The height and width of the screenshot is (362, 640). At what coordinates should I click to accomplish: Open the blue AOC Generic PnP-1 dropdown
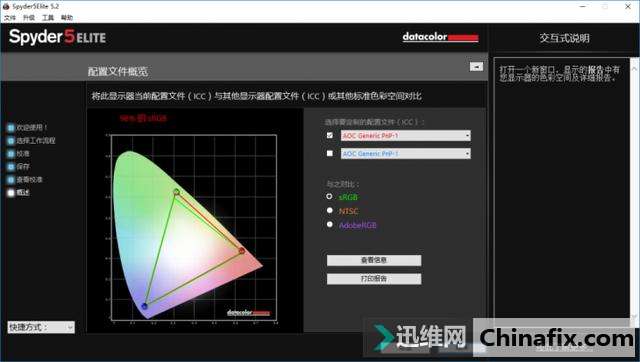click(x=406, y=153)
